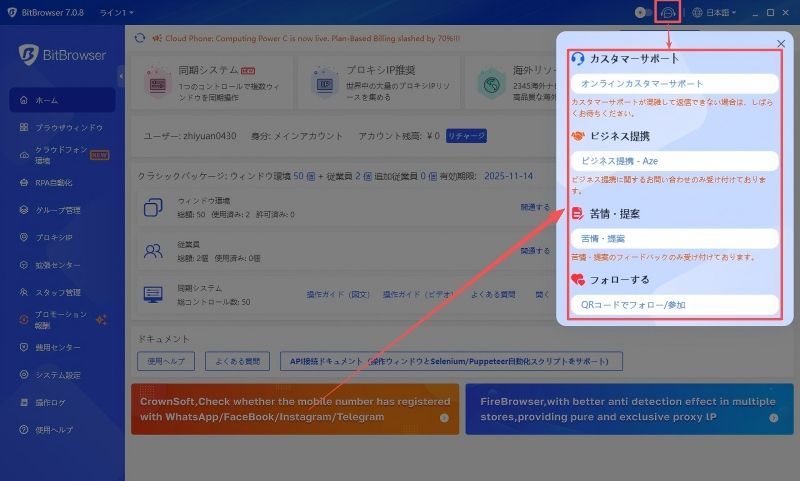The height and width of the screenshot is (481, 800).
Task: Click the cloud phone icon in sidebar
Action: pyautogui.click(x=23, y=155)
